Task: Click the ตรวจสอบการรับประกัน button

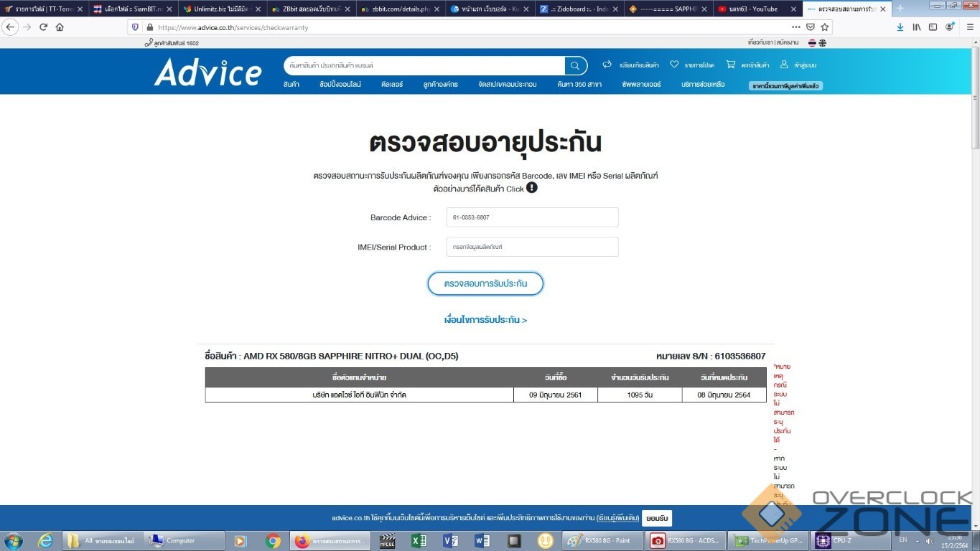Action: [485, 283]
